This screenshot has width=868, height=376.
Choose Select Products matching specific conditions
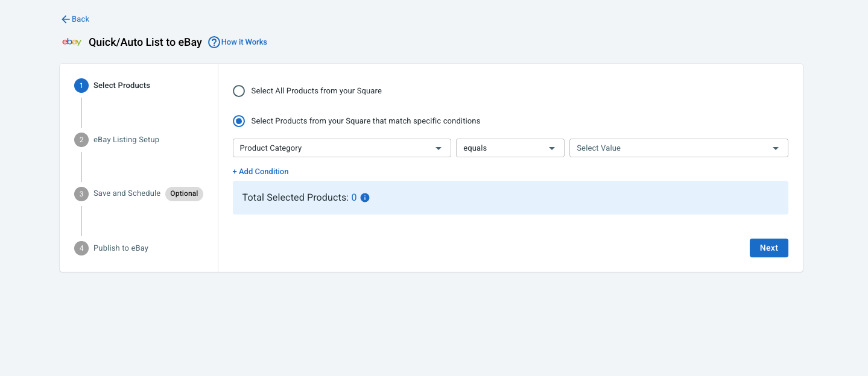239,121
